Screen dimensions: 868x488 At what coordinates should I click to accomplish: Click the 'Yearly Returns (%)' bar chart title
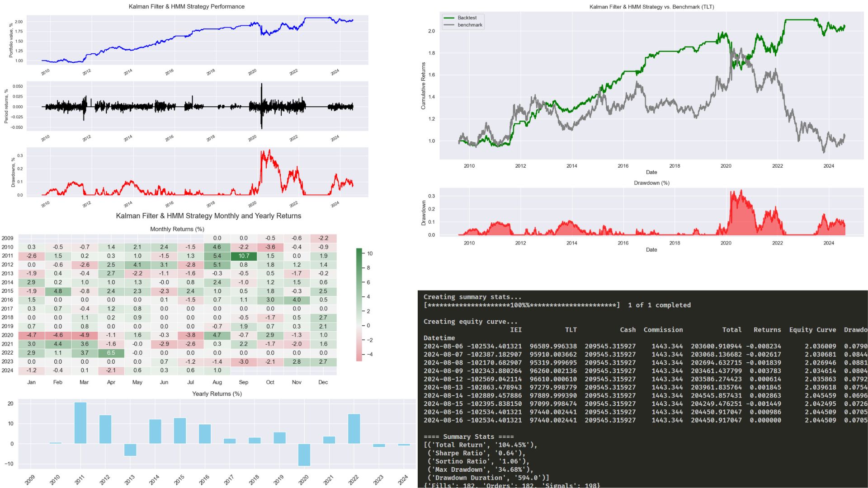(217, 394)
